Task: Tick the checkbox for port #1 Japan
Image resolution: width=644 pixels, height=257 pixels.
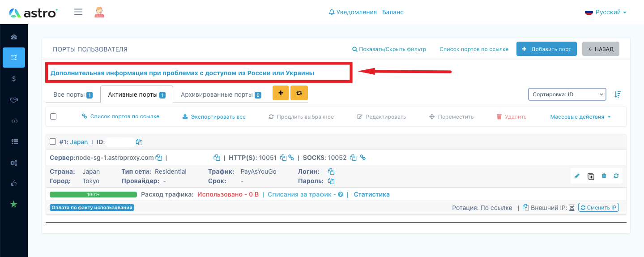Action: click(53, 141)
